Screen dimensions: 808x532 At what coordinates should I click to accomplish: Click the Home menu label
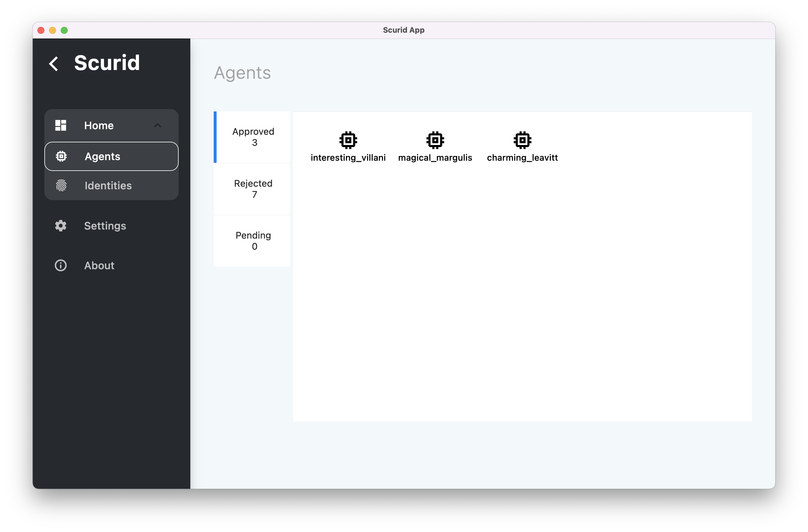[99, 125]
